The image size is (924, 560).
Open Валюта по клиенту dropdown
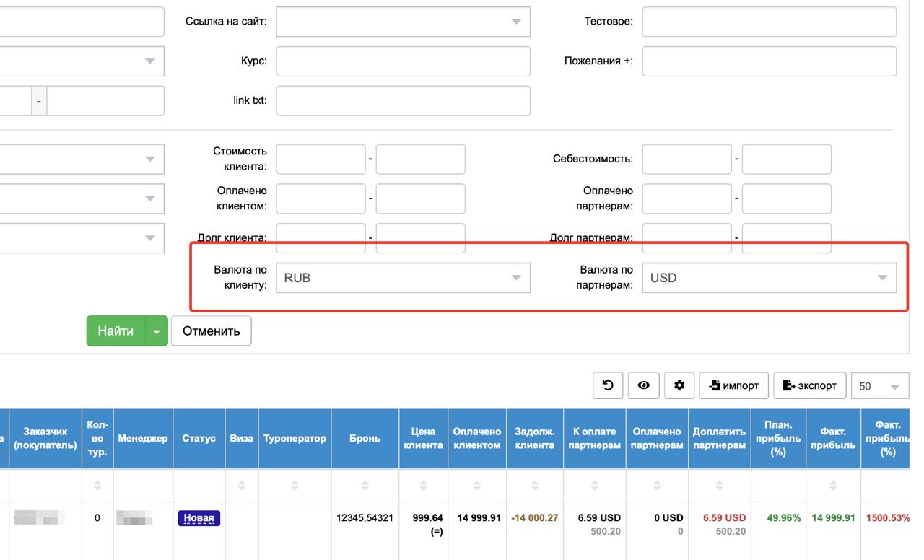pos(403,278)
